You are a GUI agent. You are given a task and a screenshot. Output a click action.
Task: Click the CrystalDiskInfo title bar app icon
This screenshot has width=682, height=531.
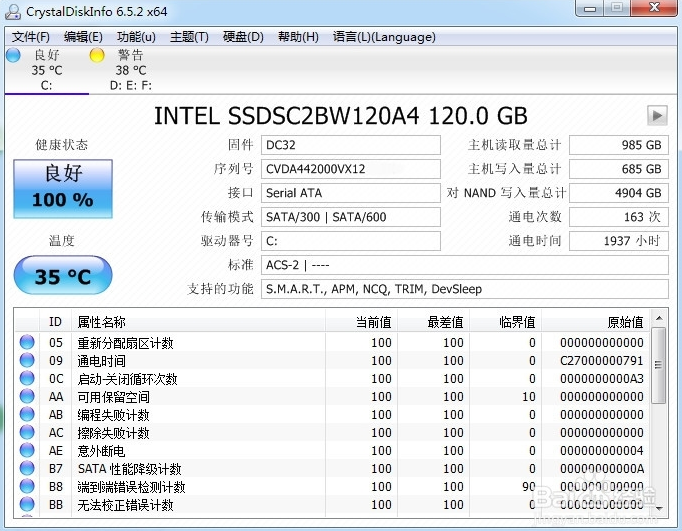[13, 12]
